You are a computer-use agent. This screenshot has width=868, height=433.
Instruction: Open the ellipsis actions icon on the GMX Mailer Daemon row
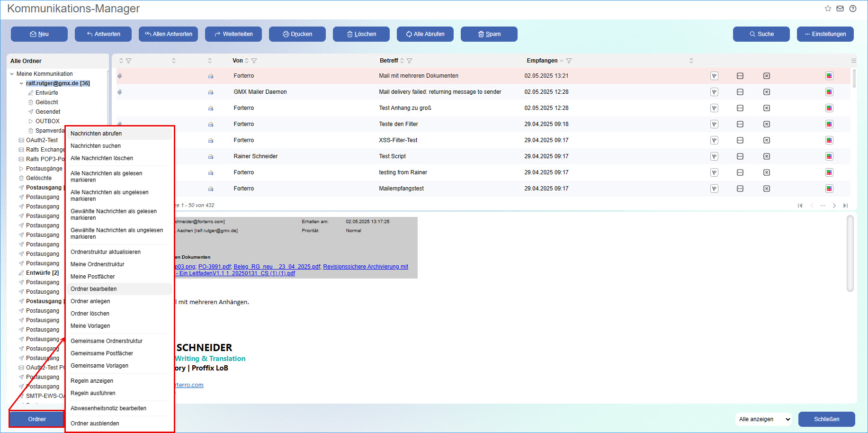[x=740, y=92]
